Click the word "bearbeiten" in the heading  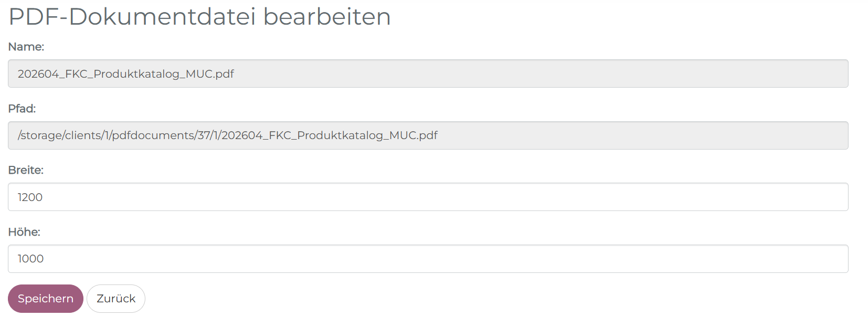tap(327, 16)
